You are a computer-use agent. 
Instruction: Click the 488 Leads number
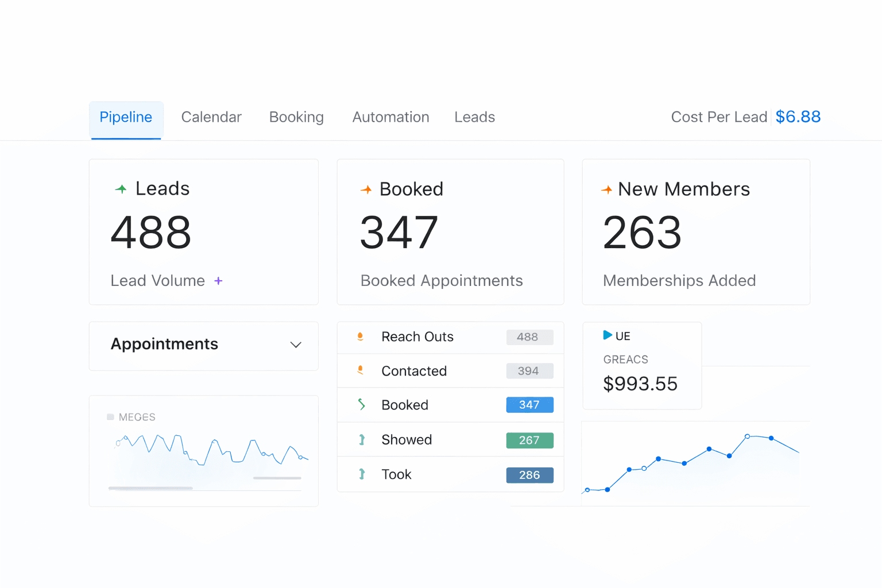pyautogui.click(x=151, y=233)
